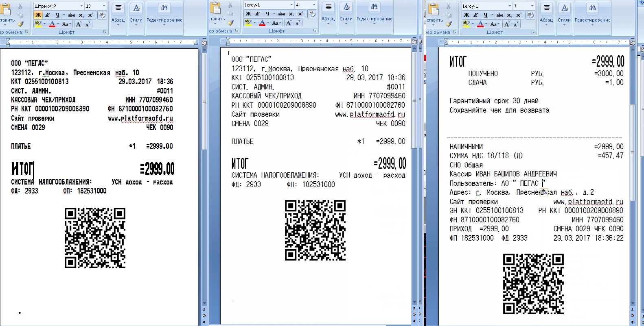
Task: Click 'Гарантийный срок 30 дней' line
Action: [494, 101]
